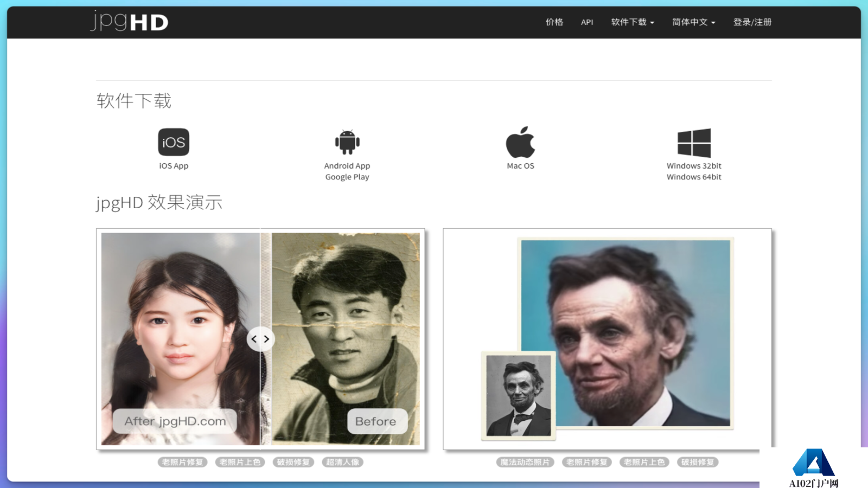Select the 破损修复 tag under Lincoln demo

tap(698, 462)
